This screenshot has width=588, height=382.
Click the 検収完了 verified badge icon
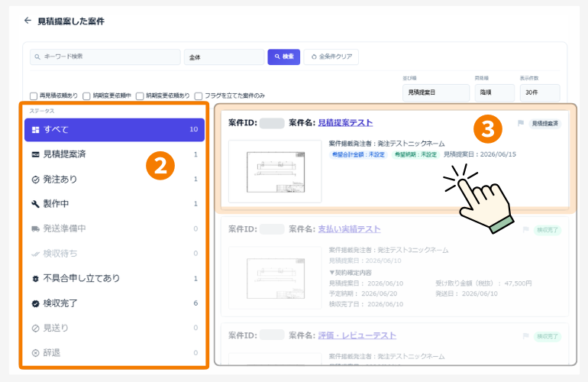tap(36, 303)
